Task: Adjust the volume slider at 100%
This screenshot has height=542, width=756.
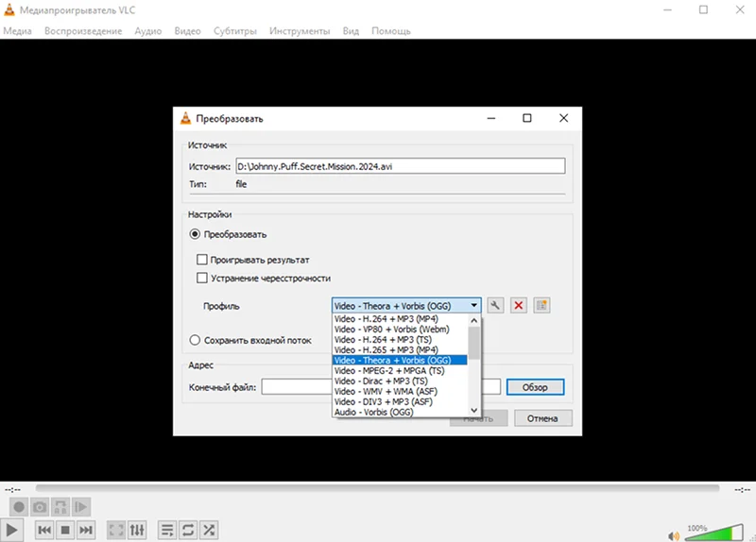Action: (x=713, y=532)
